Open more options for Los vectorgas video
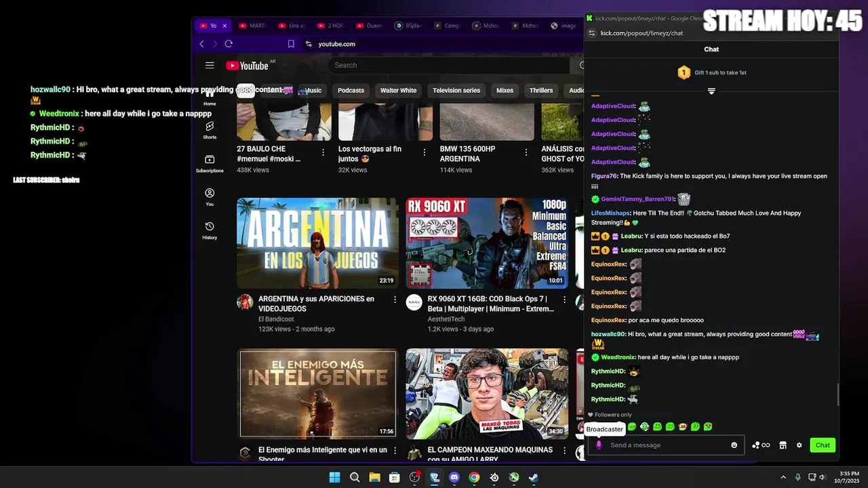 [425, 152]
